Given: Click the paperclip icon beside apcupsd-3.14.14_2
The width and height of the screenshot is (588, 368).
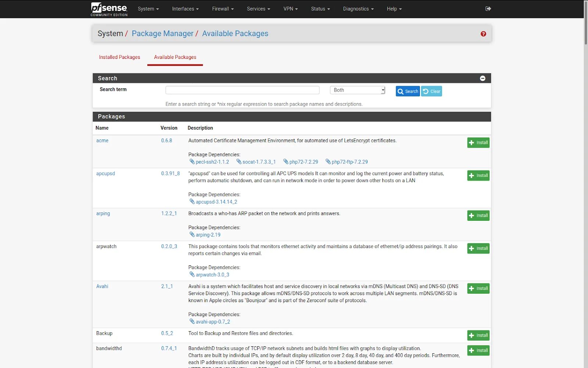Looking at the screenshot, I should click(x=192, y=202).
